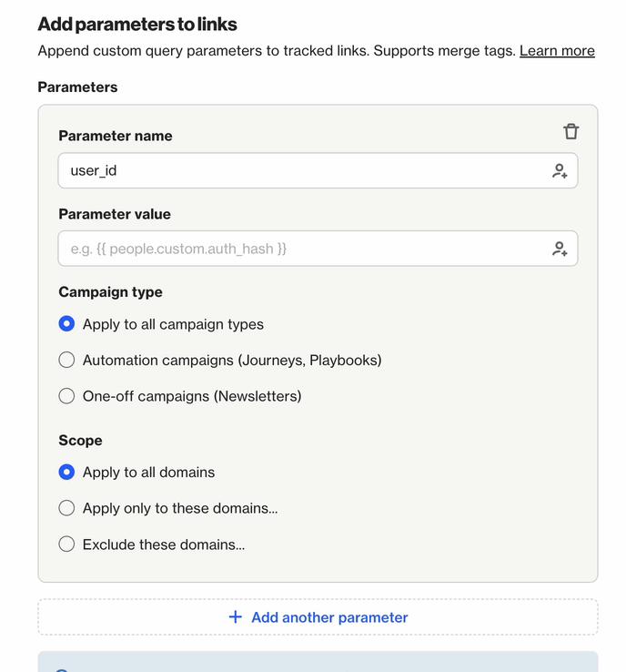Select Apply to all campaign types

66,324
